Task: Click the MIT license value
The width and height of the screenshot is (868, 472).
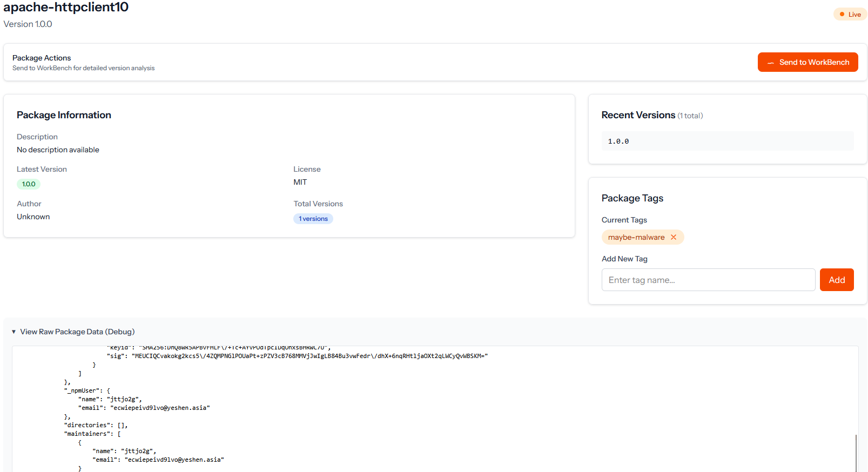Action: (x=300, y=182)
